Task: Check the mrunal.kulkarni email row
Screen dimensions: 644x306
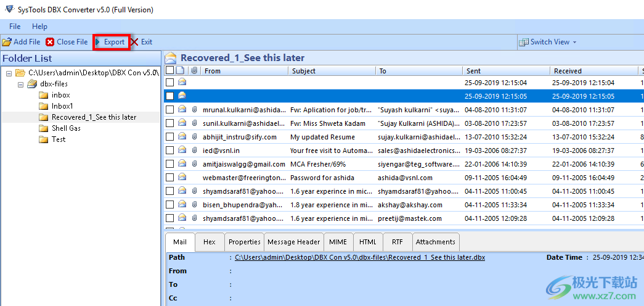Action: [169, 110]
